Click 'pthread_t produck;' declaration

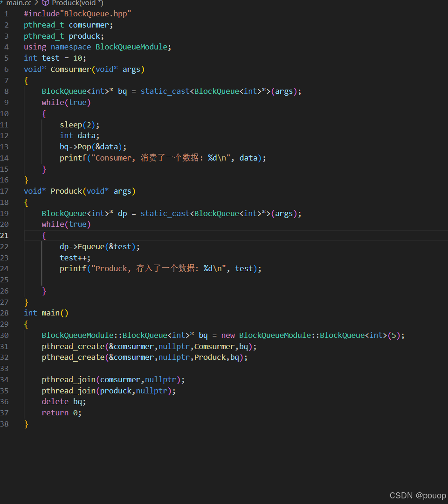(64, 36)
